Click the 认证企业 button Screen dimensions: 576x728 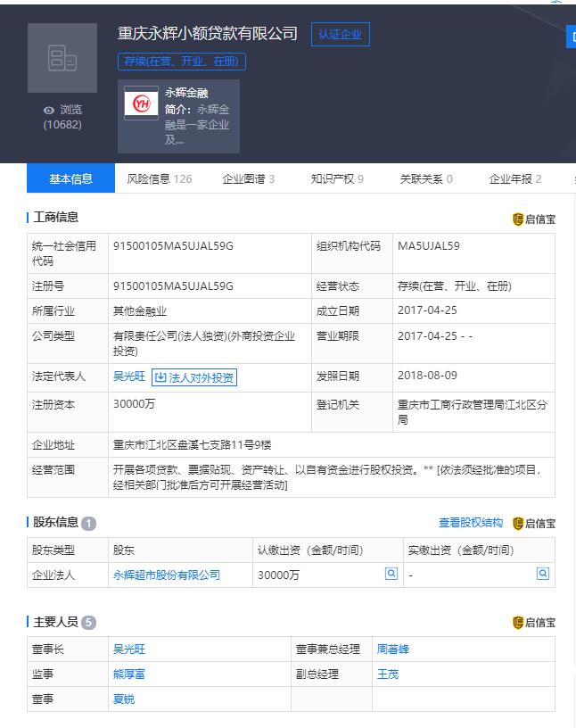click(341, 35)
